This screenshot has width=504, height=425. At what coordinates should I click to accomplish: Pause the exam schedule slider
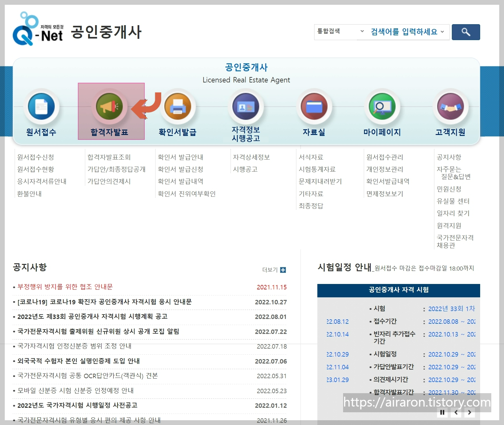tap(442, 413)
